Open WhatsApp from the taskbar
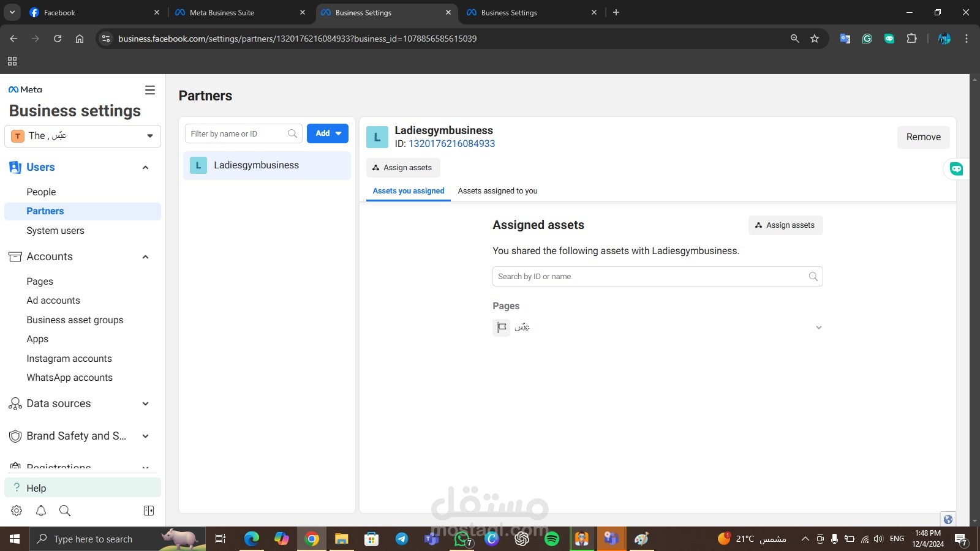The width and height of the screenshot is (980, 551). [x=462, y=539]
